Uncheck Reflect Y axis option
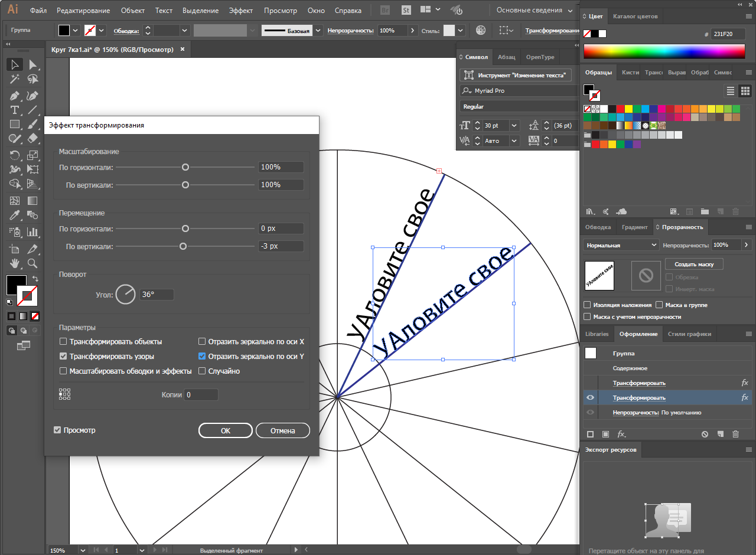 click(x=202, y=356)
